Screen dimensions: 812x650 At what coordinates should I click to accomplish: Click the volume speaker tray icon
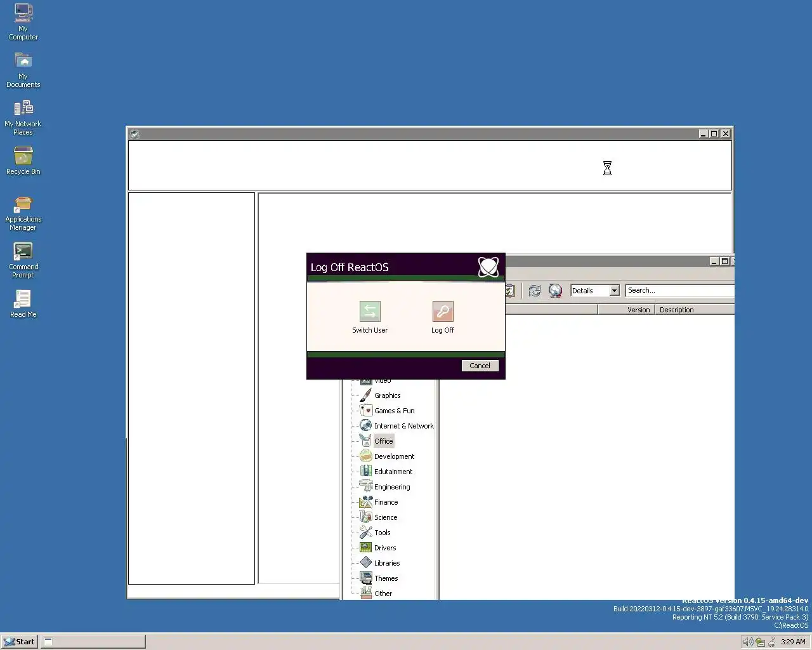(748, 642)
